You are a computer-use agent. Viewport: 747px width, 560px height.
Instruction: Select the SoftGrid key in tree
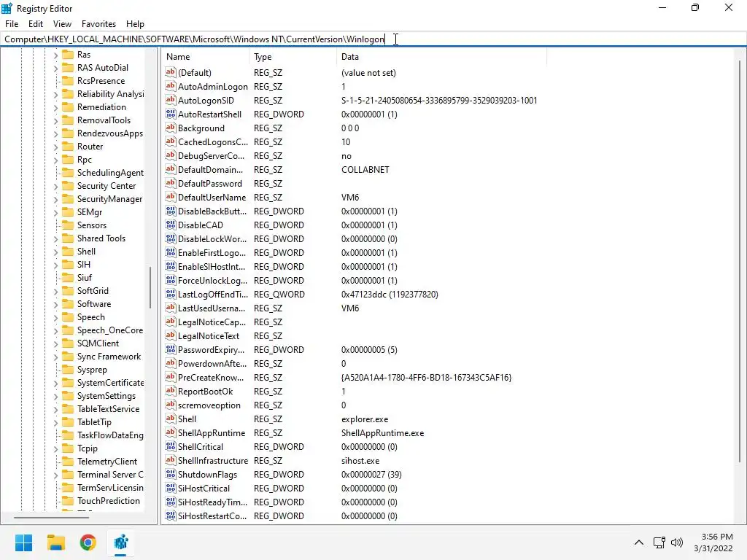93,291
